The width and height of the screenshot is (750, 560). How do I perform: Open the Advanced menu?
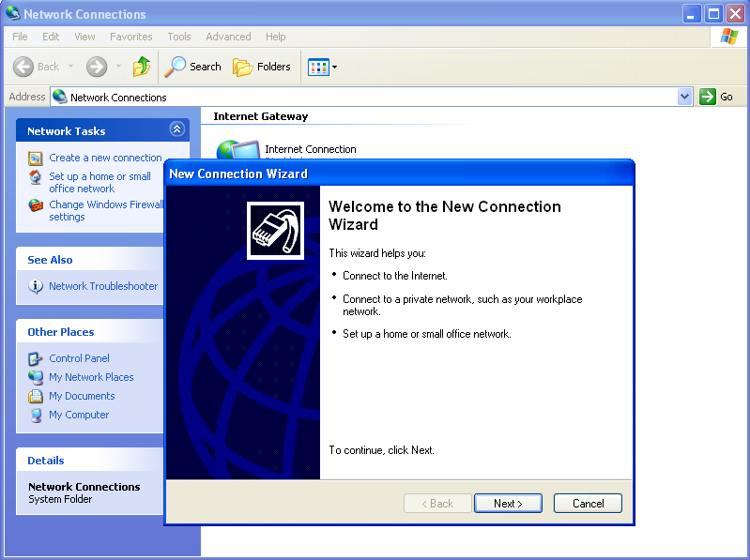(228, 37)
